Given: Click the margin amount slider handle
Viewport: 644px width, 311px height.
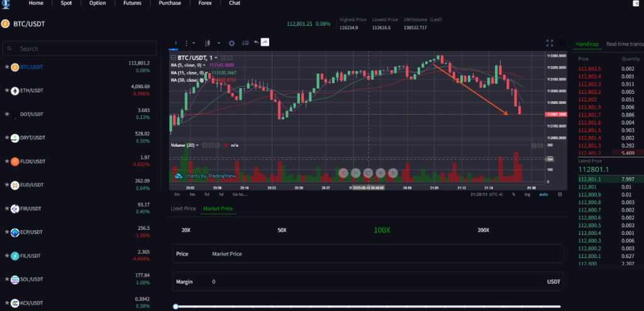Looking at the screenshot, I should 175,307.
